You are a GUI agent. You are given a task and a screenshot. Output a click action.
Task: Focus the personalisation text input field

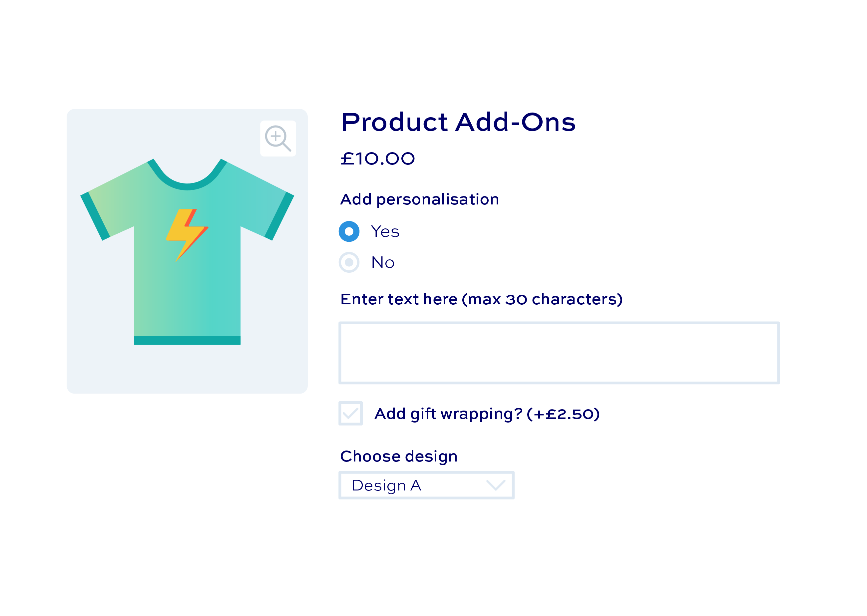pyautogui.click(x=559, y=353)
